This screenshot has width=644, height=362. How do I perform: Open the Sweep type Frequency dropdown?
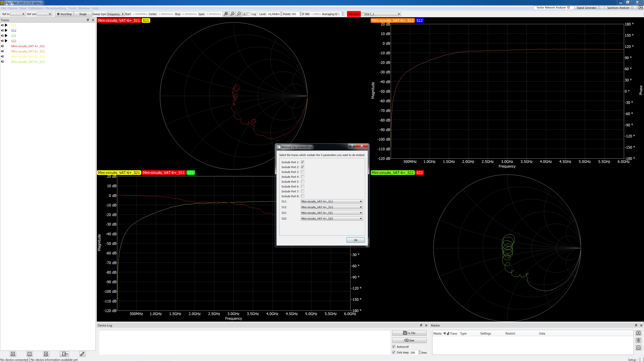(x=116, y=14)
